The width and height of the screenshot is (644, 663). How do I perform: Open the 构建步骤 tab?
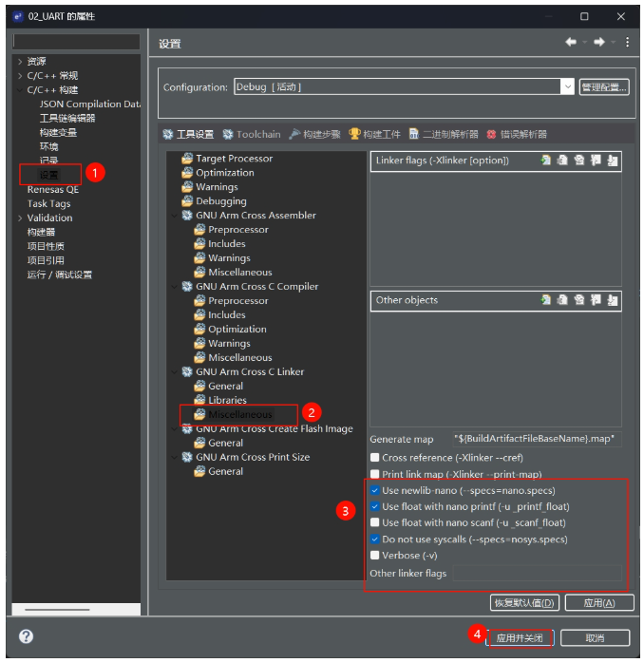point(314,135)
